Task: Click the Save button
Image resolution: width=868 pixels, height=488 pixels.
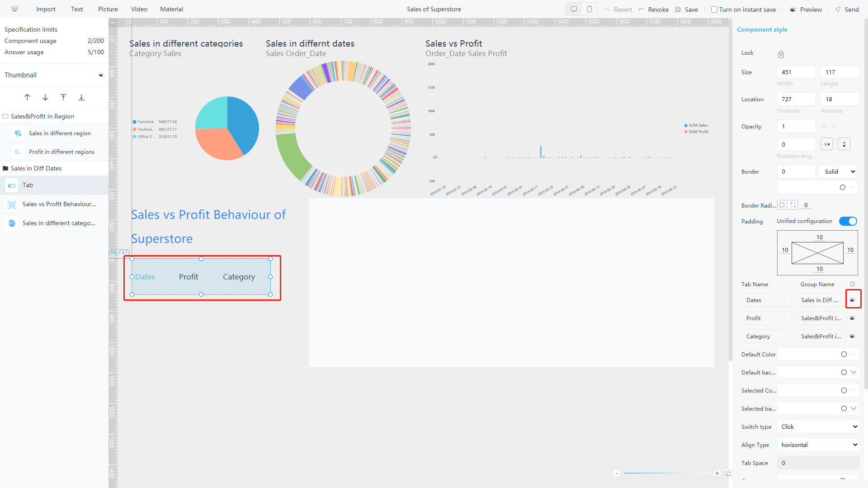Action: click(x=687, y=9)
